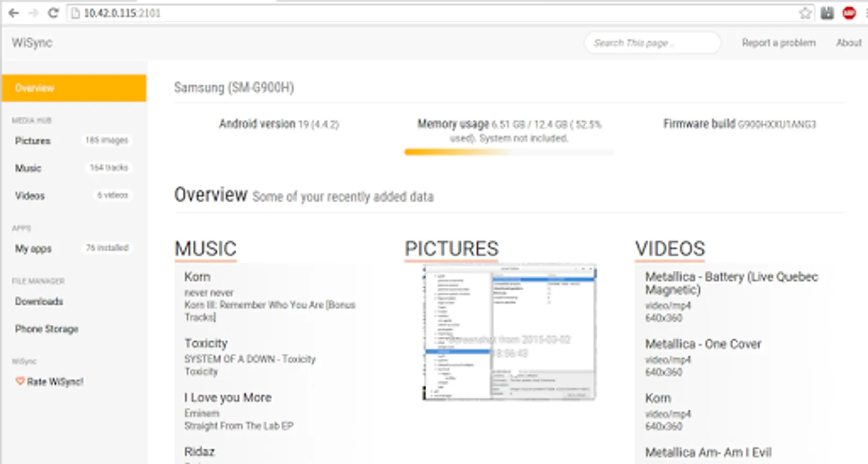Select the Overview sidebar item
Screen dimensions: 868x464
coord(74,88)
